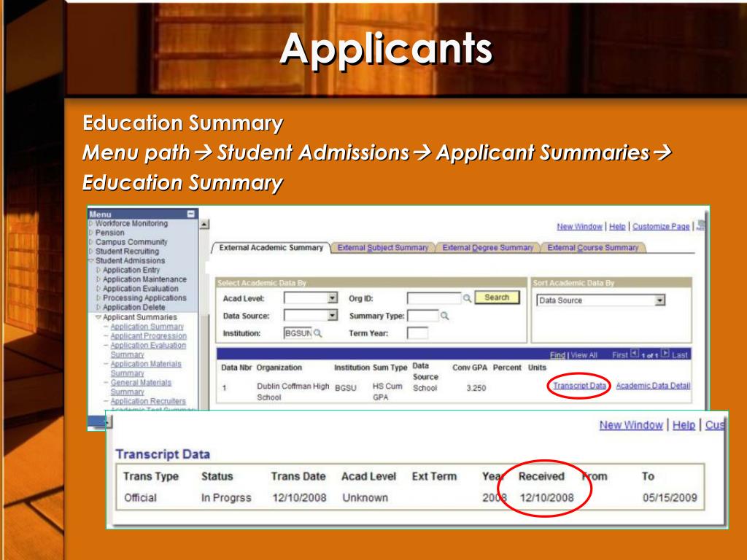This screenshot has width=747, height=560.
Task: Select External Academic Summary tab
Action: 271,248
